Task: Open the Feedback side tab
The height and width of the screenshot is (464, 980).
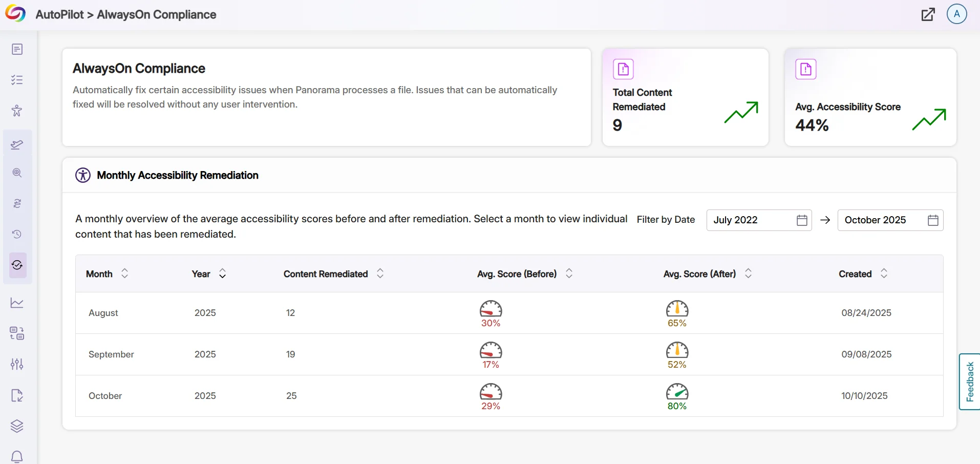Action: tap(969, 382)
